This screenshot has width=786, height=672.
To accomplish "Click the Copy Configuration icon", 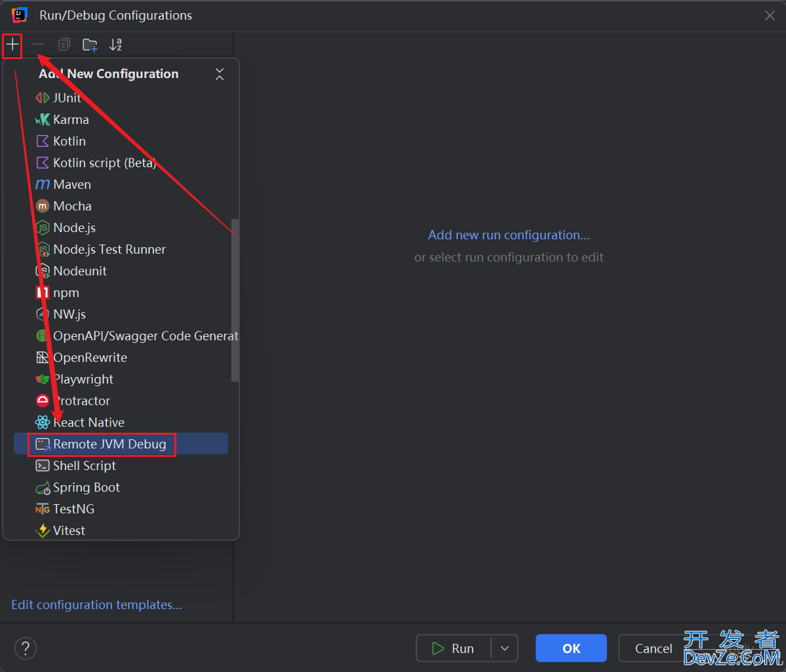I will pyautogui.click(x=64, y=44).
